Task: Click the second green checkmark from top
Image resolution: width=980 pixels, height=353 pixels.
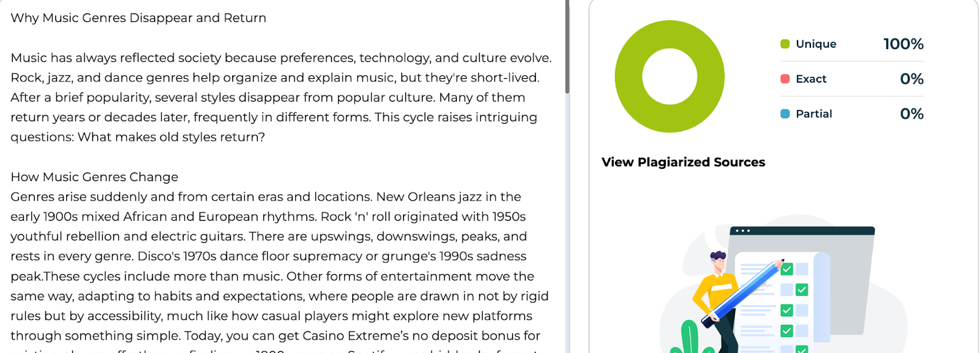Action: pyautogui.click(x=801, y=289)
